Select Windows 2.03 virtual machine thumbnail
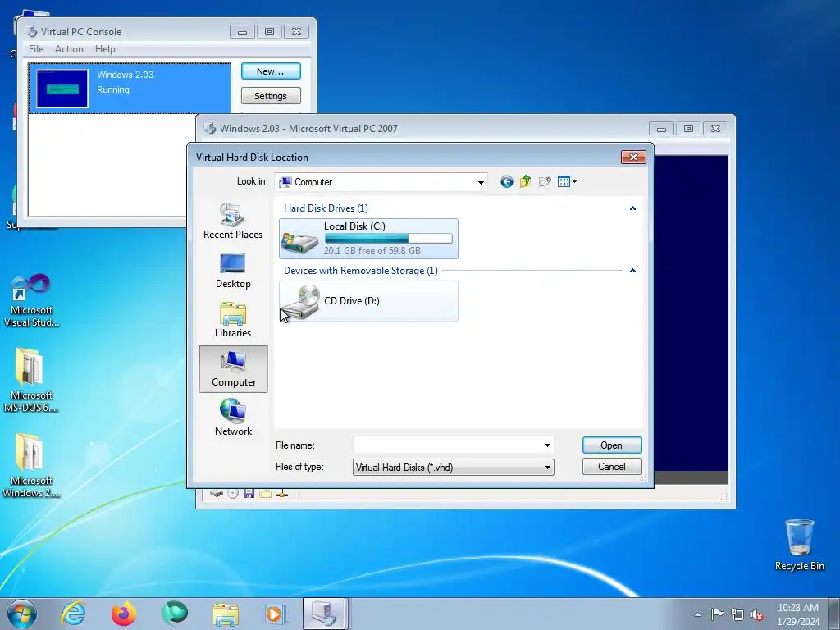 click(62, 89)
